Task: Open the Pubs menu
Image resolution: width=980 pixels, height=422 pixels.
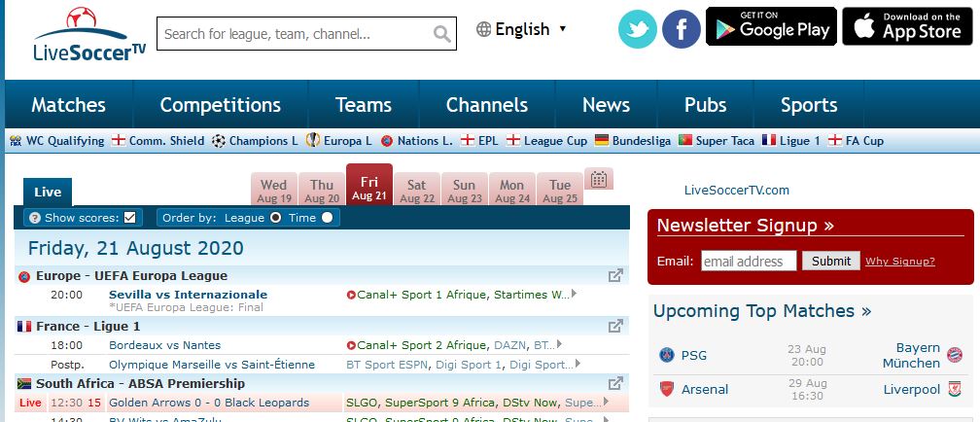Action: 706,104
